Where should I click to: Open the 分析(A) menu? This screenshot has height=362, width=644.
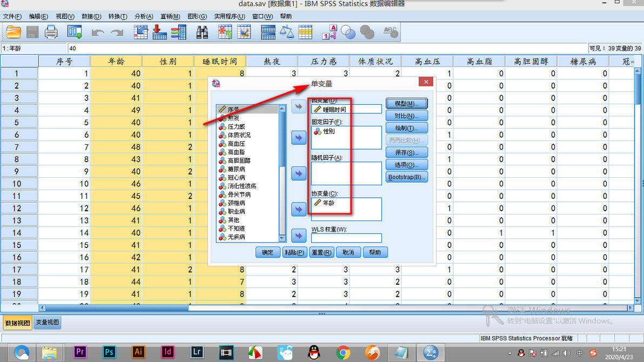tap(144, 16)
